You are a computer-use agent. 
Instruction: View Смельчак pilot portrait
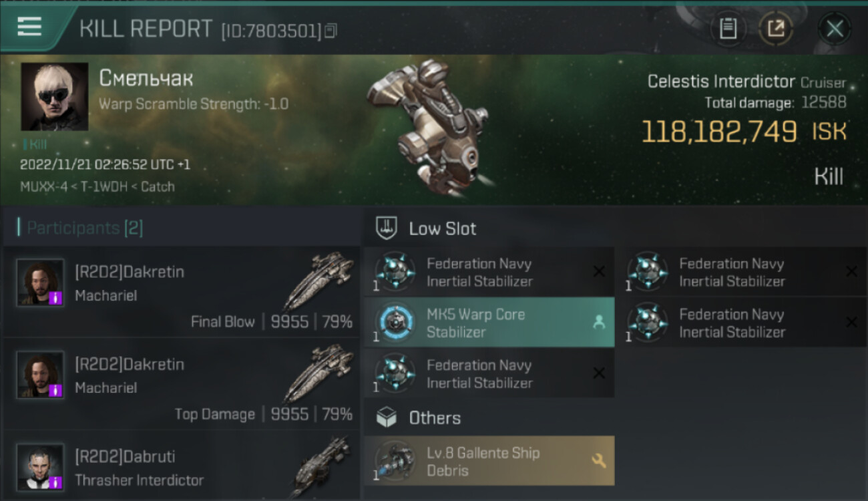[55, 97]
